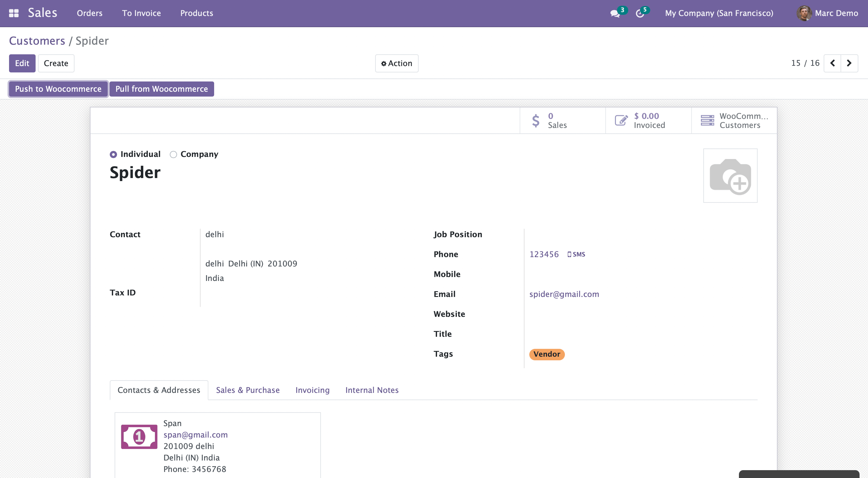Click the orange Vendor tag
The image size is (868, 478).
point(546,354)
